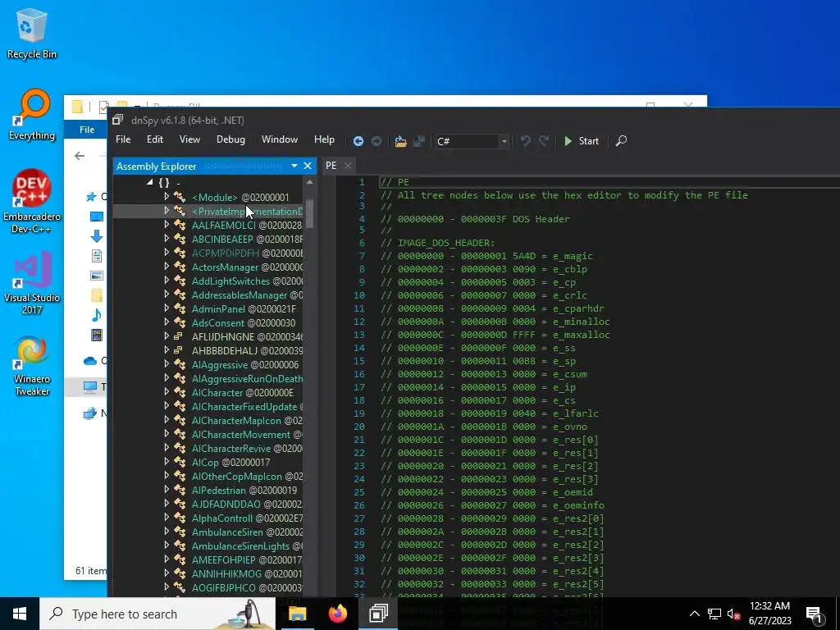Click the 'IMAGE_DOS_HEADER:' comment line

pos(438,243)
